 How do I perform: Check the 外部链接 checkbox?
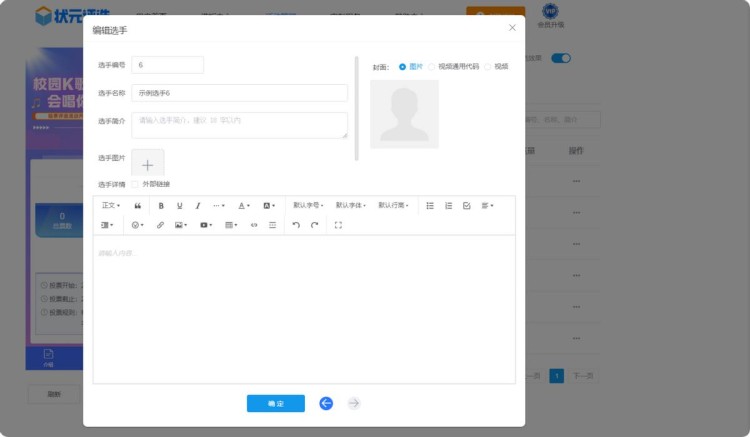pyautogui.click(x=135, y=184)
